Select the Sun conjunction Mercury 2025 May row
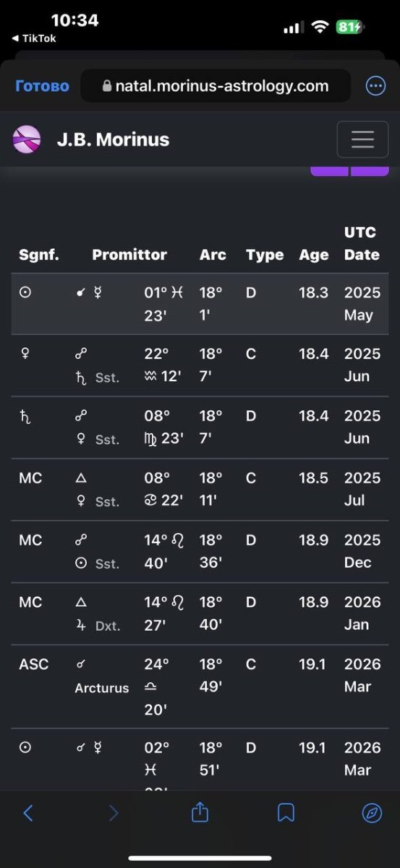Image resolution: width=400 pixels, height=868 pixels. click(x=200, y=304)
